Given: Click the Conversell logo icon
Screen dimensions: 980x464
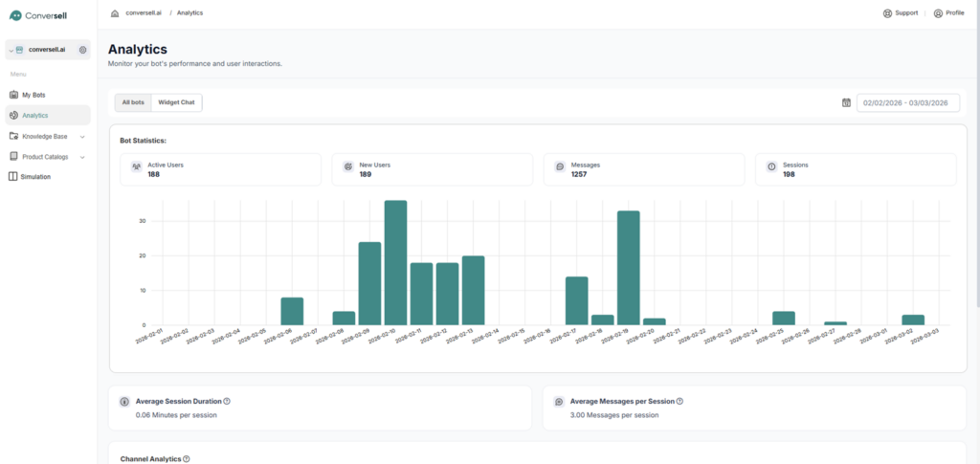Looking at the screenshot, I should [14, 15].
